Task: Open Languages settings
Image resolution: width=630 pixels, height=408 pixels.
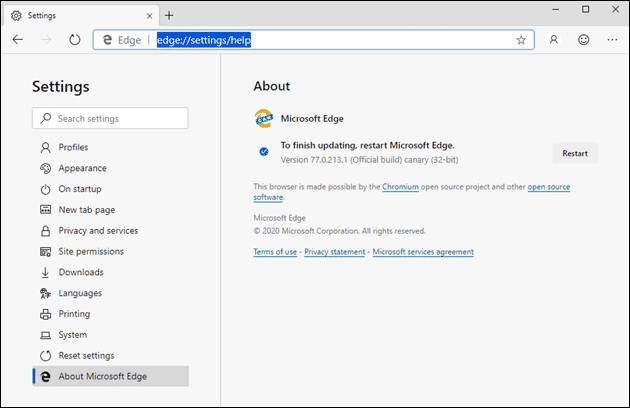Action: [110, 293]
